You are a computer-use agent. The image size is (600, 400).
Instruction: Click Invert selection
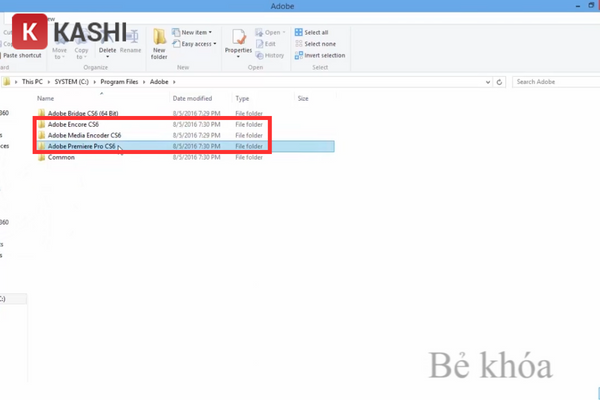coord(320,56)
